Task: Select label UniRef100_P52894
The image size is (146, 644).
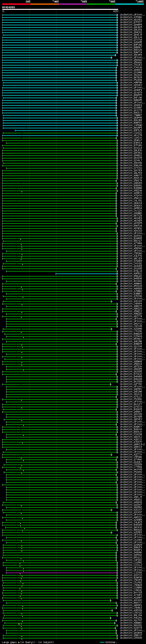Action: pos(131,80)
